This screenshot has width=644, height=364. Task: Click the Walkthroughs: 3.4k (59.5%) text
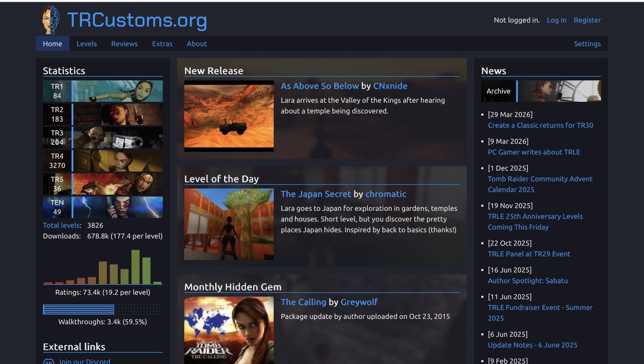coord(103,322)
